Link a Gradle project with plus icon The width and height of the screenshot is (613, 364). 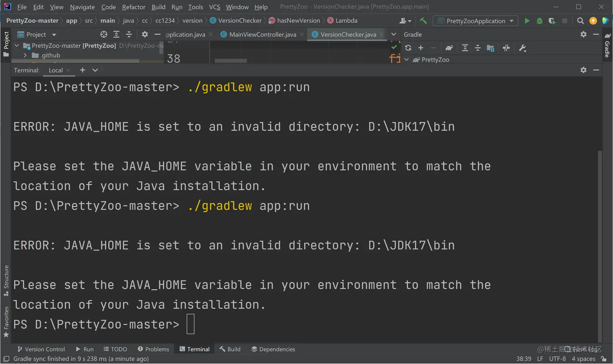click(421, 48)
